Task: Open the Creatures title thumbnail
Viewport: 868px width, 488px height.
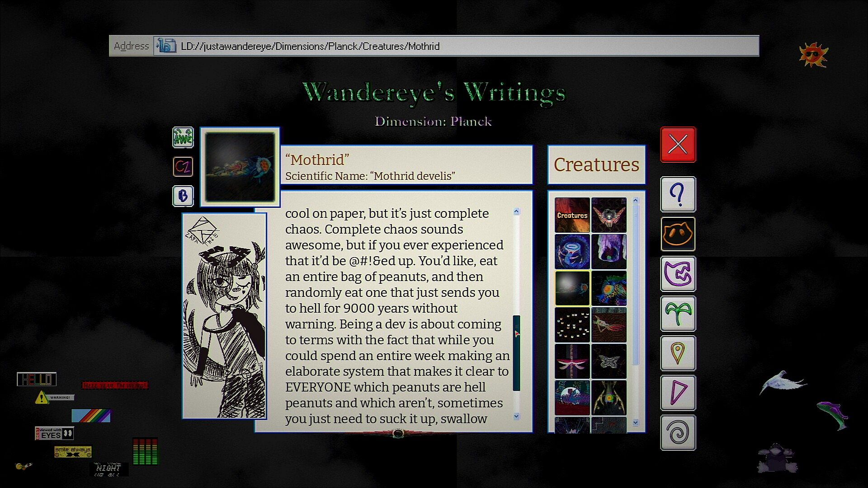Action: [x=572, y=215]
